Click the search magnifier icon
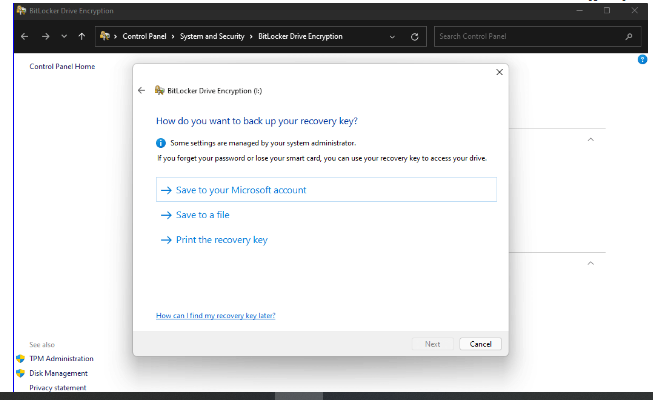The width and height of the screenshot is (653, 400). pyautogui.click(x=629, y=37)
